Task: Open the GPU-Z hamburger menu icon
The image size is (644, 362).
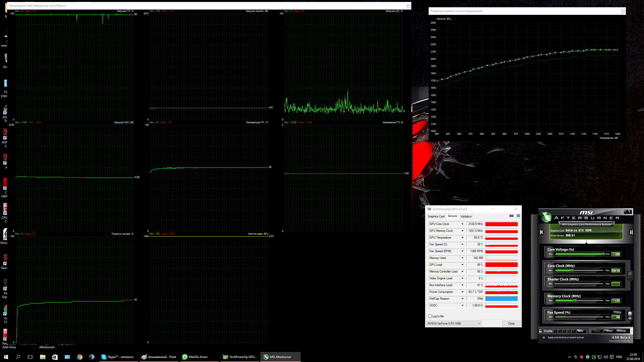Action: pyautogui.click(x=518, y=216)
